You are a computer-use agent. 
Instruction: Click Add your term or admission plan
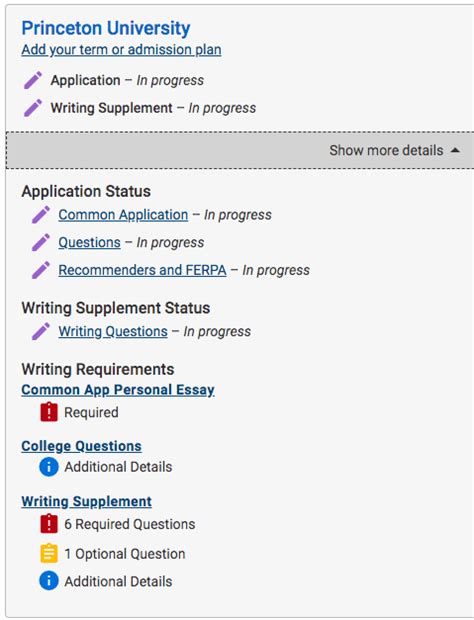coord(121,50)
